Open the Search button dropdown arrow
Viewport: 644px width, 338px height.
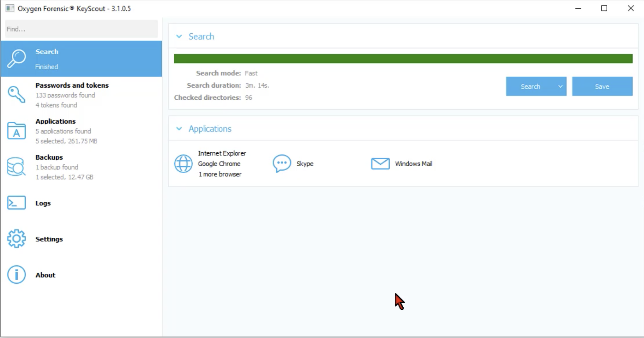tap(560, 86)
